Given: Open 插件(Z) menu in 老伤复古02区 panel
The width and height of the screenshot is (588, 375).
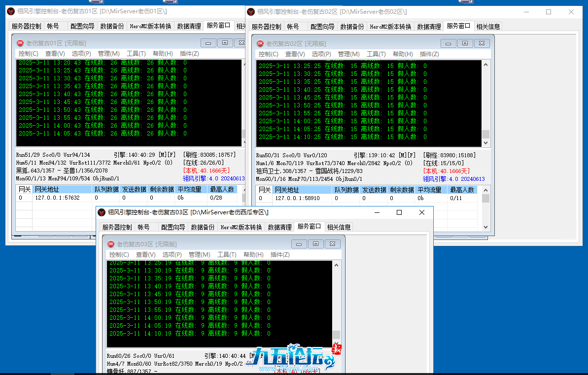Looking at the screenshot, I should coord(429,54).
